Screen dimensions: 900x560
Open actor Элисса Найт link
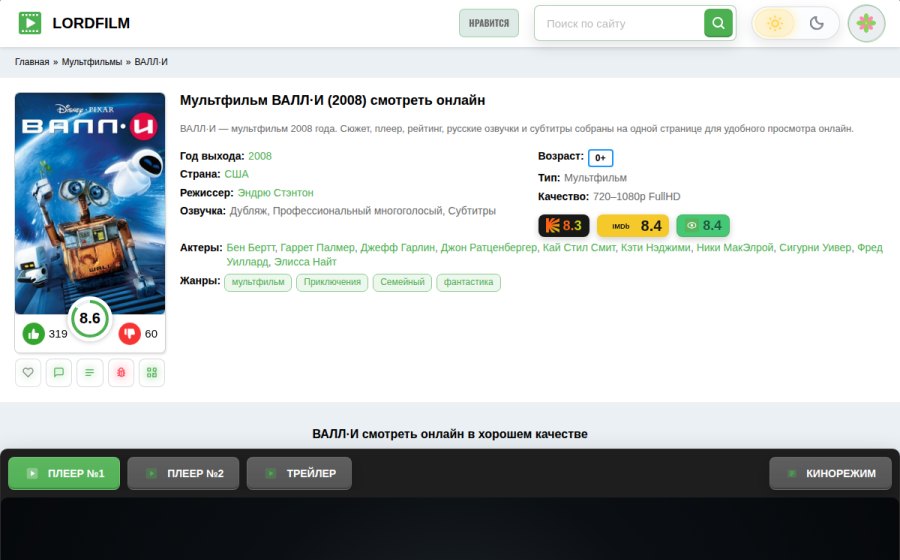[x=305, y=262]
